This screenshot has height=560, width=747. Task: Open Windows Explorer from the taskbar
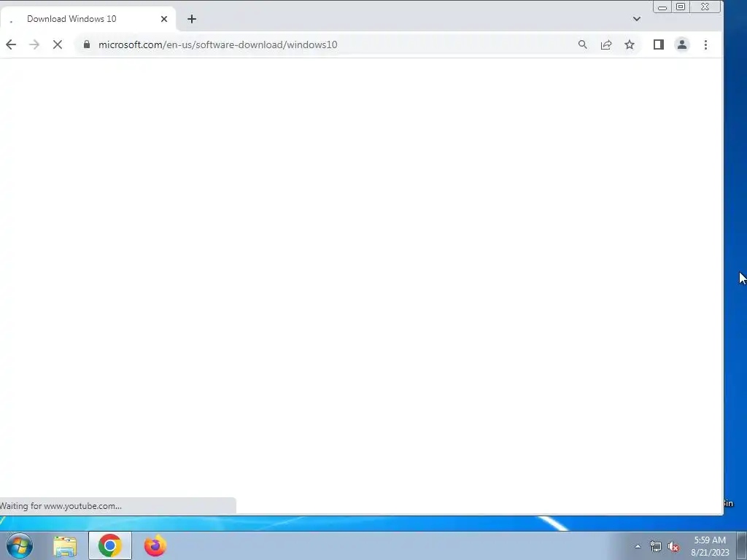click(x=65, y=546)
